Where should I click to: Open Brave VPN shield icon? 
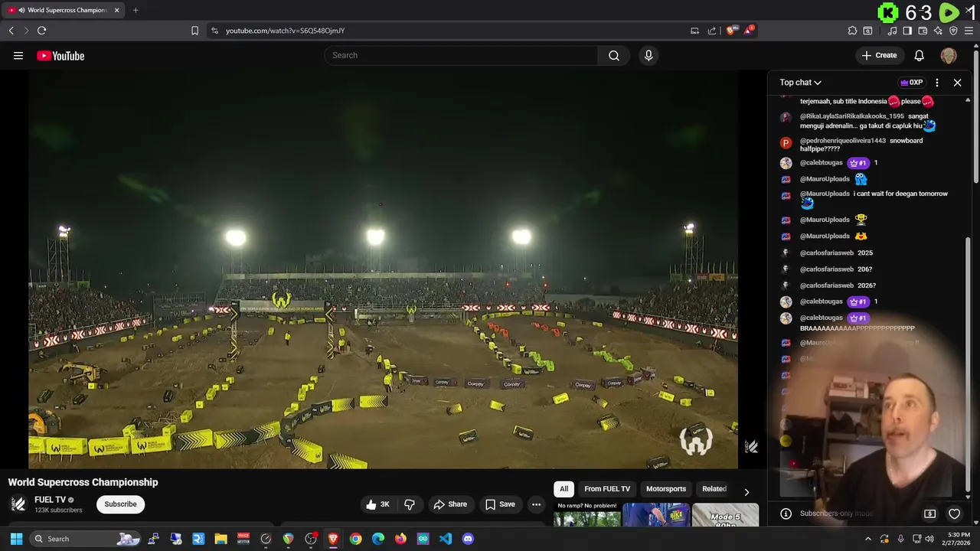click(953, 31)
